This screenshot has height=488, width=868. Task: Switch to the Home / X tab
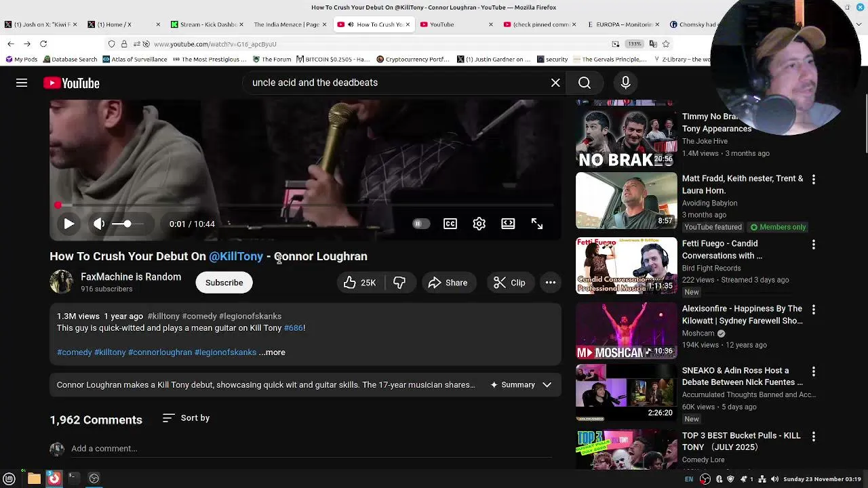click(x=123, y=24)
